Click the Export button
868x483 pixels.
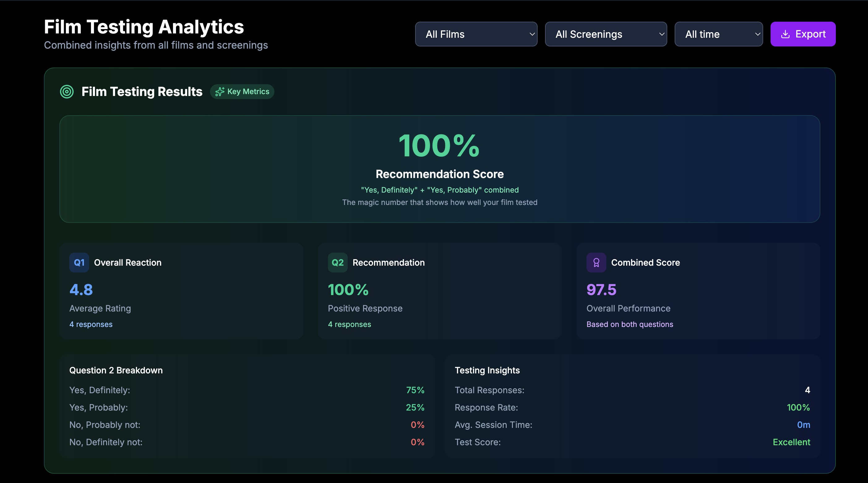(x=803, y=34)
